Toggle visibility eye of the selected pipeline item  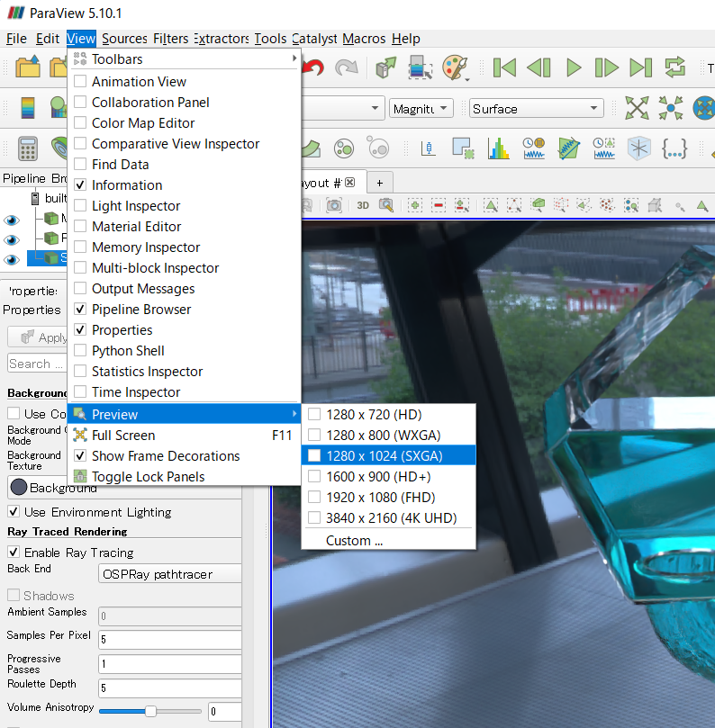click(12, 259)
